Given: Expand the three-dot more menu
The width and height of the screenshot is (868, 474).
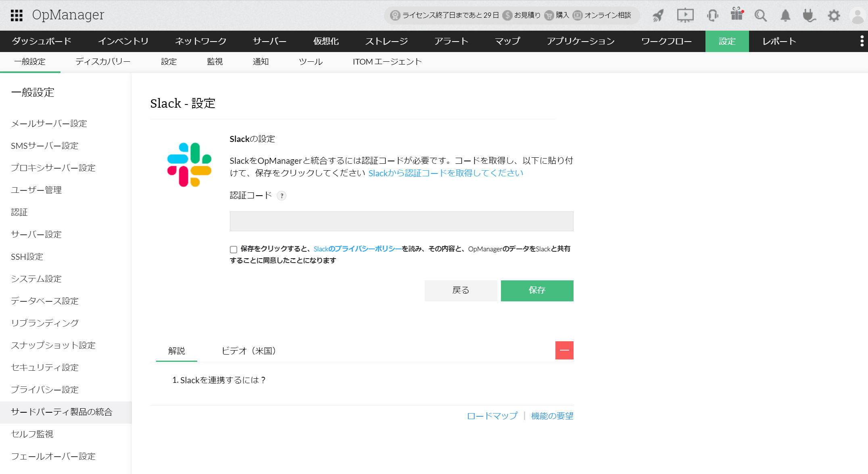Looking at the screenshot, I should (x=862, y=41).
